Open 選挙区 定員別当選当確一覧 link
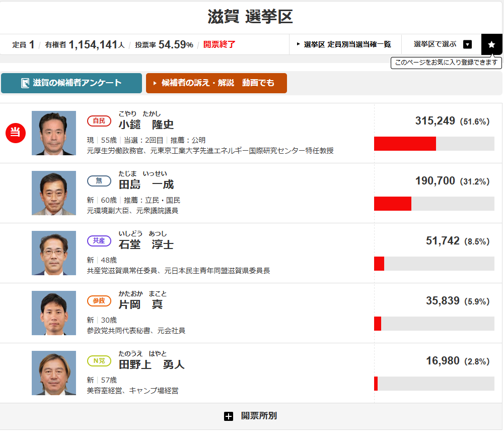504x433 pixels. 345,44
